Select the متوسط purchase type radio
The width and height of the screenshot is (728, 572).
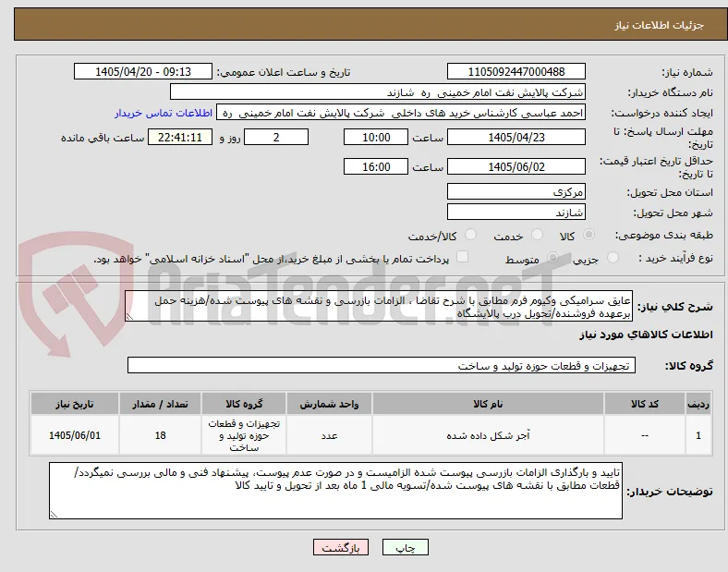(552, 257)
